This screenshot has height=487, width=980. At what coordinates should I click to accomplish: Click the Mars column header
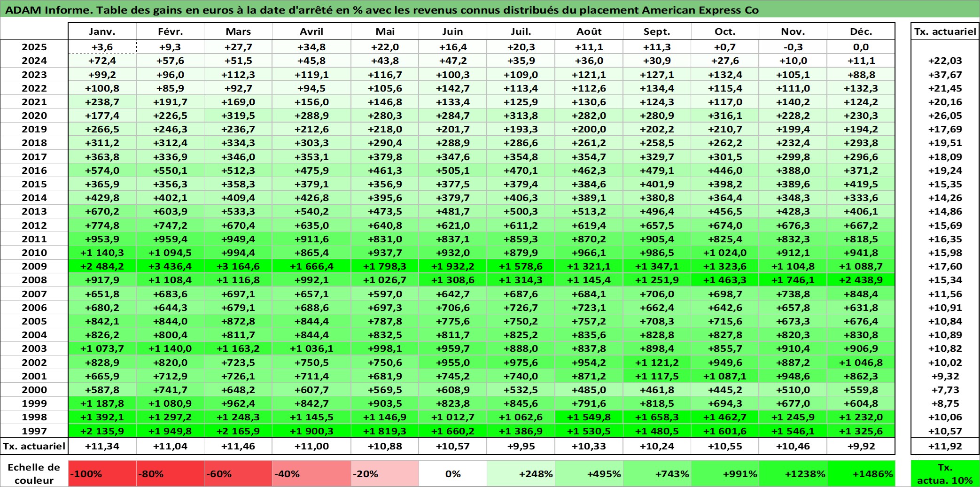click(x=238, y=31)
